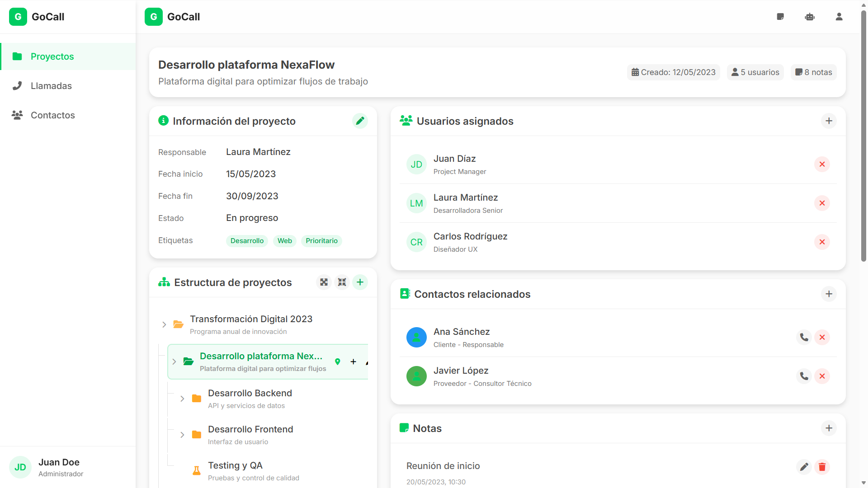
Task: Remove Carlos Rodríguez from assigned users
Action: point(822,242)
